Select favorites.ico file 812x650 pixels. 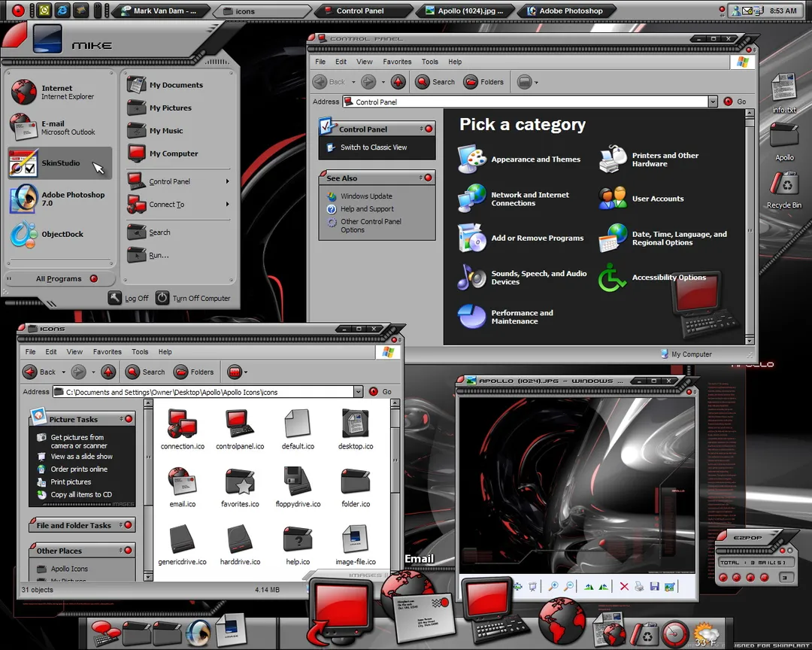pyautogui.click(x=240, y=487)
